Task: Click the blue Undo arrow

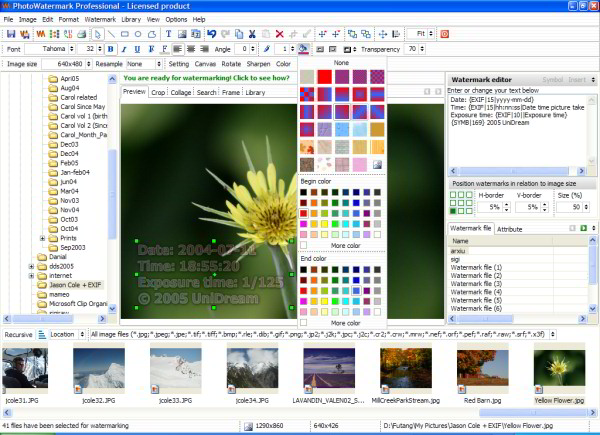Action: 212,34
